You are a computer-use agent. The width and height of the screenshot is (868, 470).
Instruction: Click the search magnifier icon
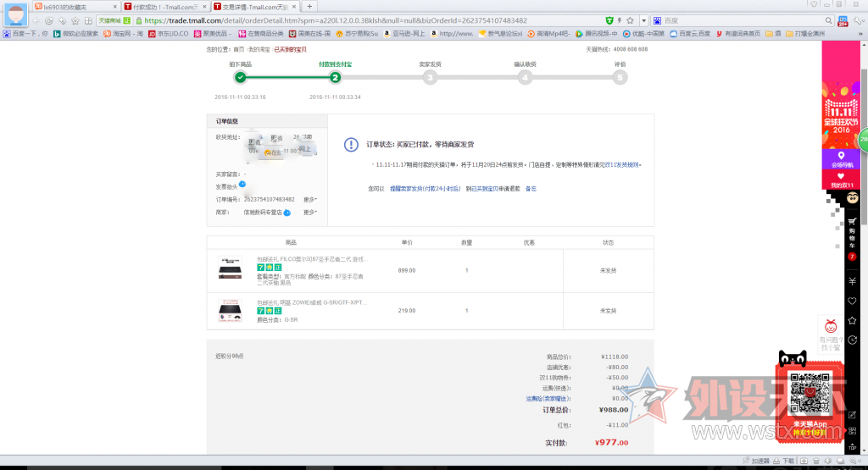point(828,20)
